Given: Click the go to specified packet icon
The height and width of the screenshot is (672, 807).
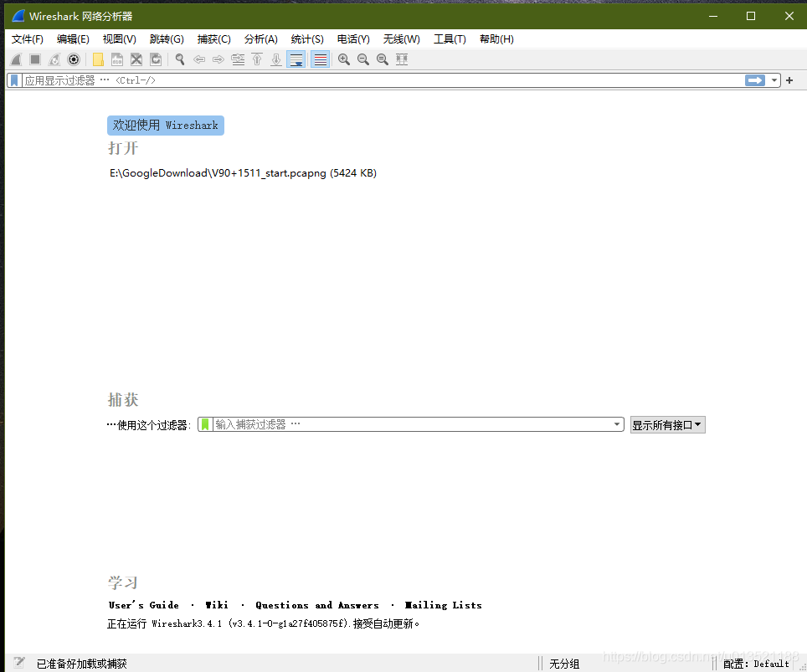Looking at the screenshot, I should 238,59.
